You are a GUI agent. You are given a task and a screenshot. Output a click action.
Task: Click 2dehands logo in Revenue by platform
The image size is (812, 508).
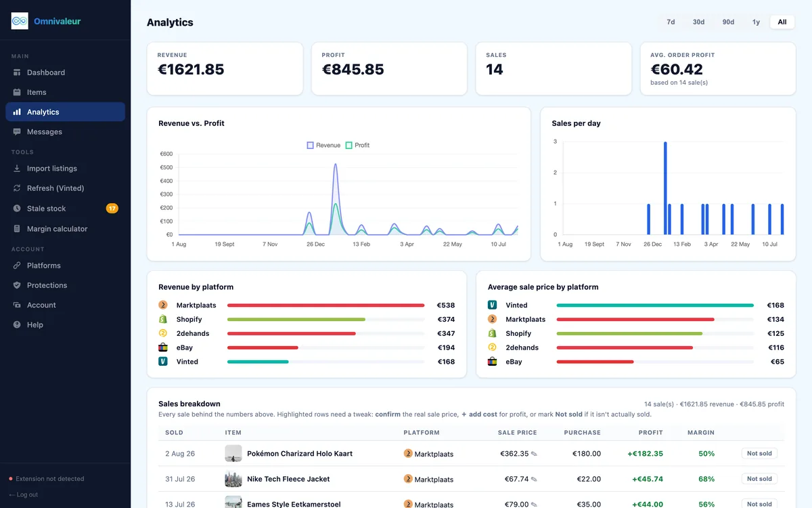[x=162, y=333]
